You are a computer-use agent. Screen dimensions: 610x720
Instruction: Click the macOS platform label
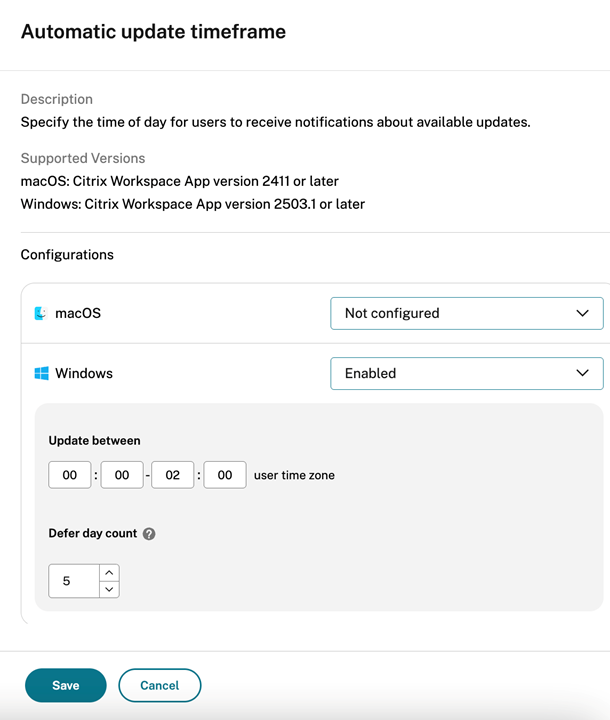(x=78, y=313)
